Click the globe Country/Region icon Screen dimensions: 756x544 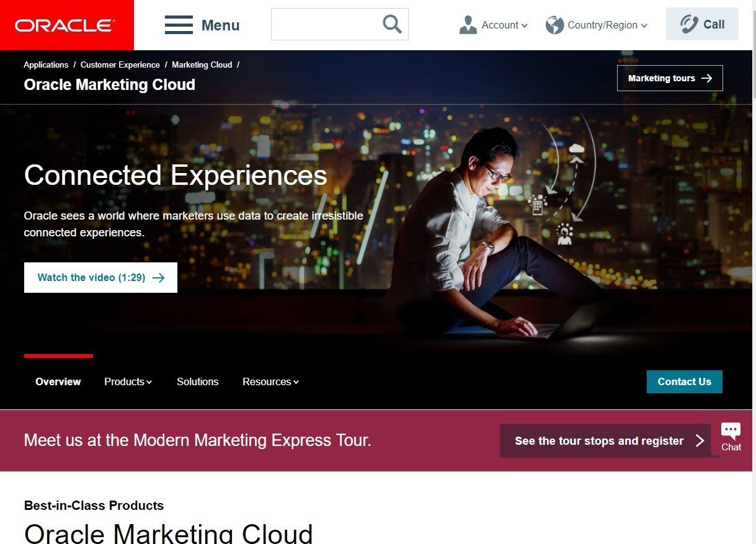tap(554, 25)
